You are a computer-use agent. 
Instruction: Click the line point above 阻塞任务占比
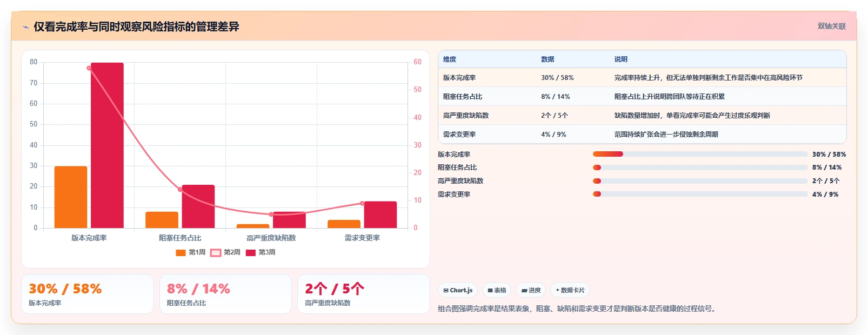(x=180, y=190)
